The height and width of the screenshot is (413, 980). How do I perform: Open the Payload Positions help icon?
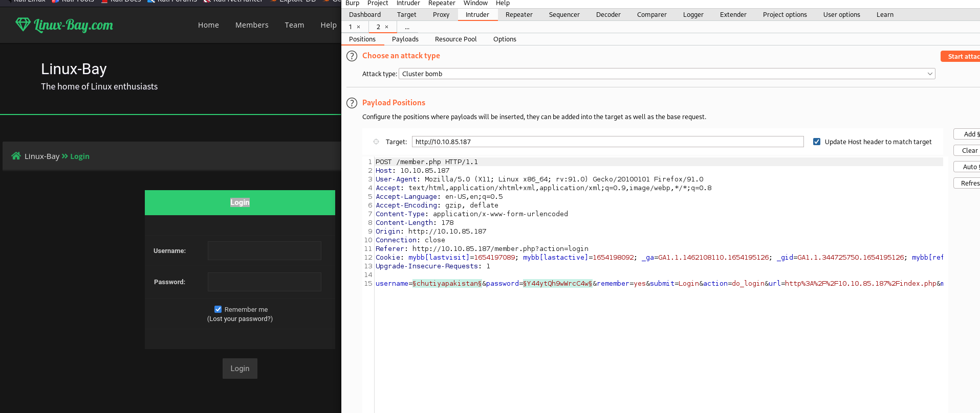point(352,103)
